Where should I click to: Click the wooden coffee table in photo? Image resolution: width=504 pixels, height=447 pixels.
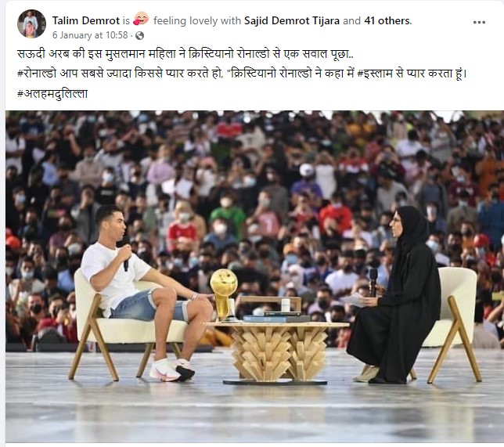(x=276, y=351)
